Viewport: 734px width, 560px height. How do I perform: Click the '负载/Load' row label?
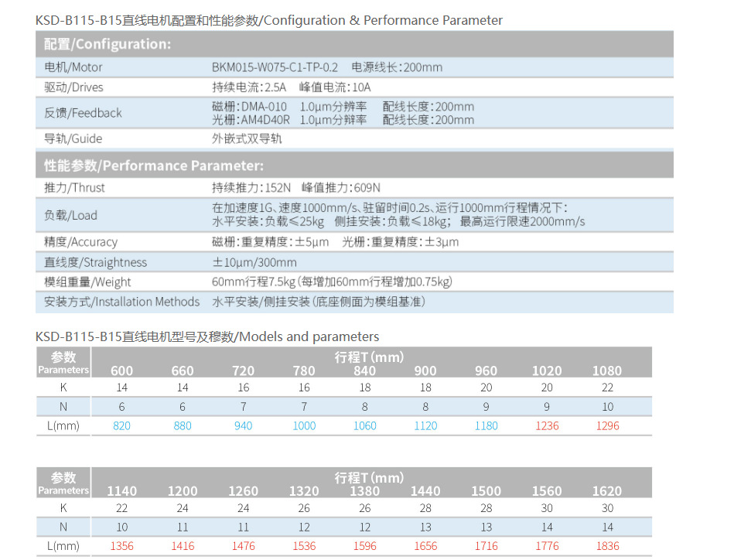(x=70, y=215)
